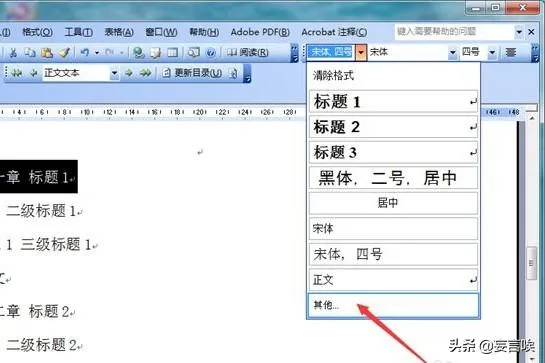This screenshot has height=363, width=545.
Task: Apply the 标题 1 style
Action: (393, 102)
